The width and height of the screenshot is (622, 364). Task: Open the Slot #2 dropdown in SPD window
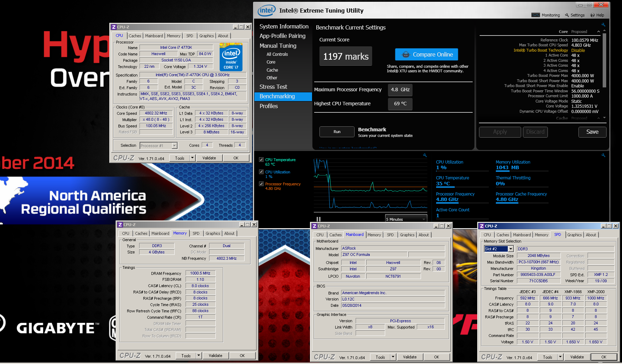[511, 249]
